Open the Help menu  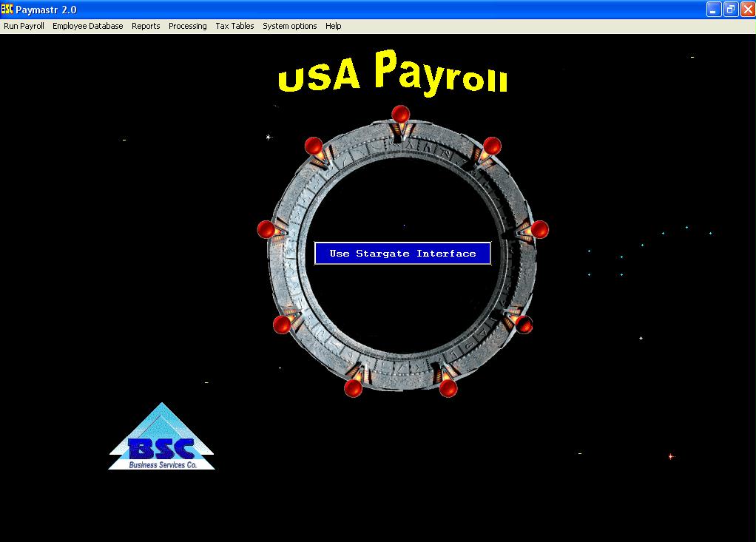tap(333, 26)
